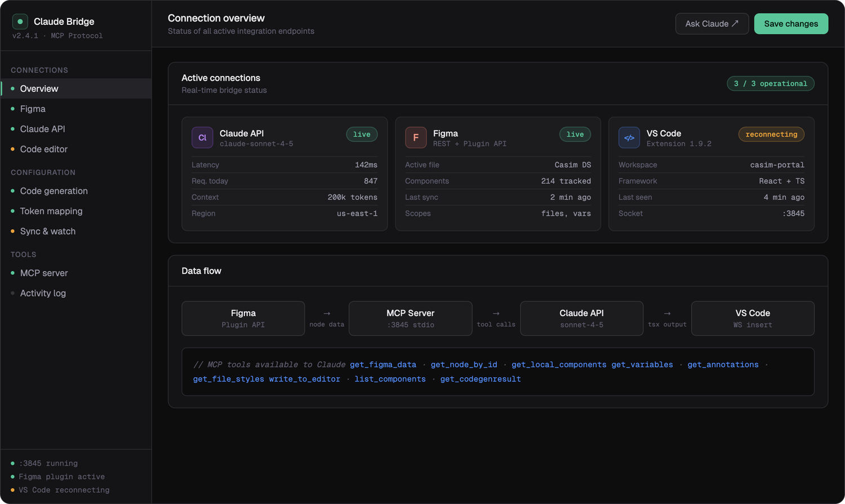Screen dimensions: 845x504
Task: Click the files, vars scopes value
Action: (566, 214)
